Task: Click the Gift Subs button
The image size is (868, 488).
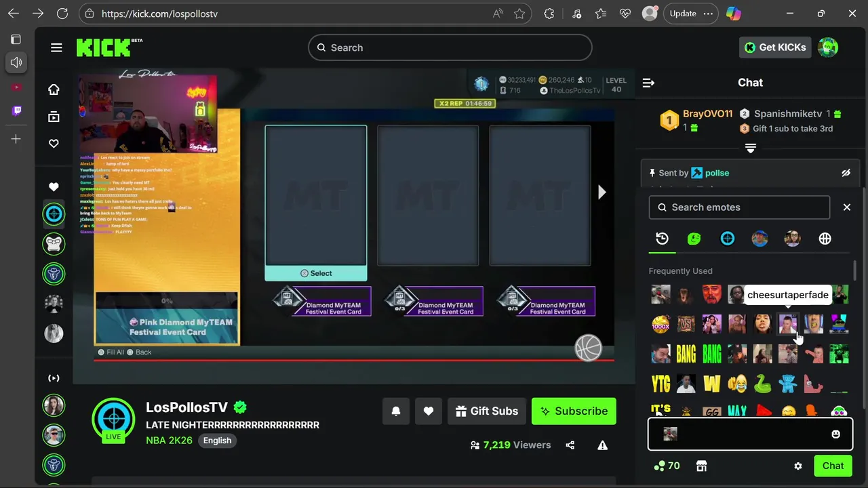Action: coord(487,411)
